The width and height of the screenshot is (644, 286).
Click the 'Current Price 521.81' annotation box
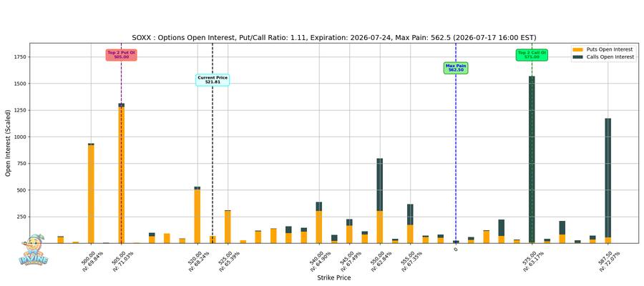(x=213, y=79)
